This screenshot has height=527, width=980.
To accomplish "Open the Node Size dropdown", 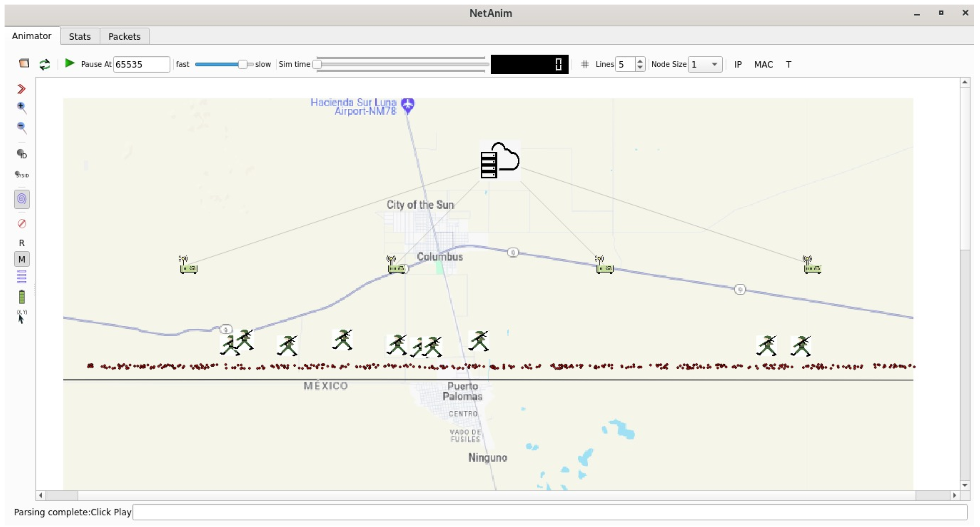I will [x=705, y=64].
